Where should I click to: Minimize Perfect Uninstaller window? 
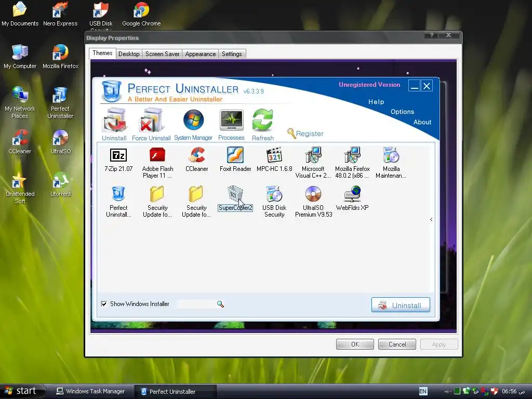[414, 86]
